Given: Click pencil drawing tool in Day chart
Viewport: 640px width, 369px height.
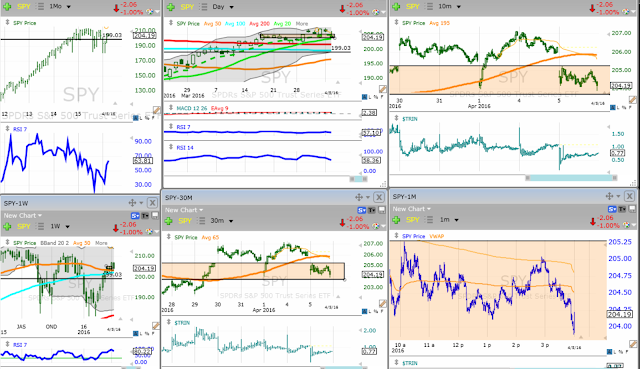Looking at the screenshot, I should tap(382, 89).
